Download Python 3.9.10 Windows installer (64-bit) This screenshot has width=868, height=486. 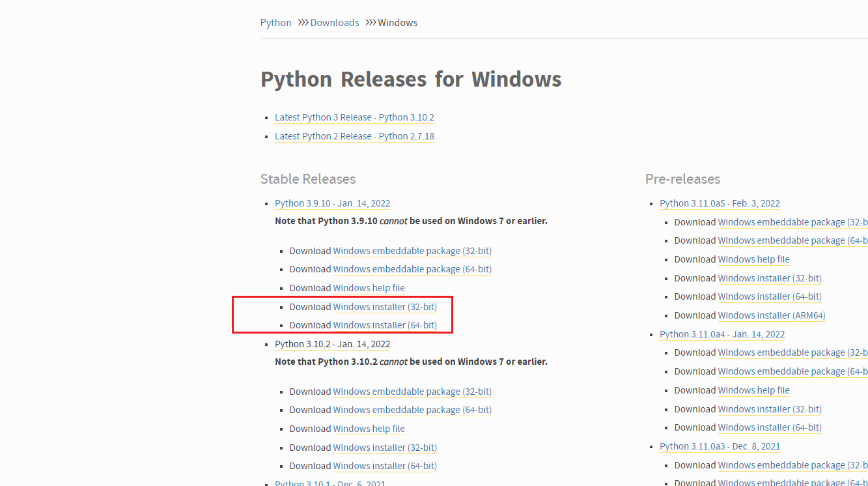point(385,325)
